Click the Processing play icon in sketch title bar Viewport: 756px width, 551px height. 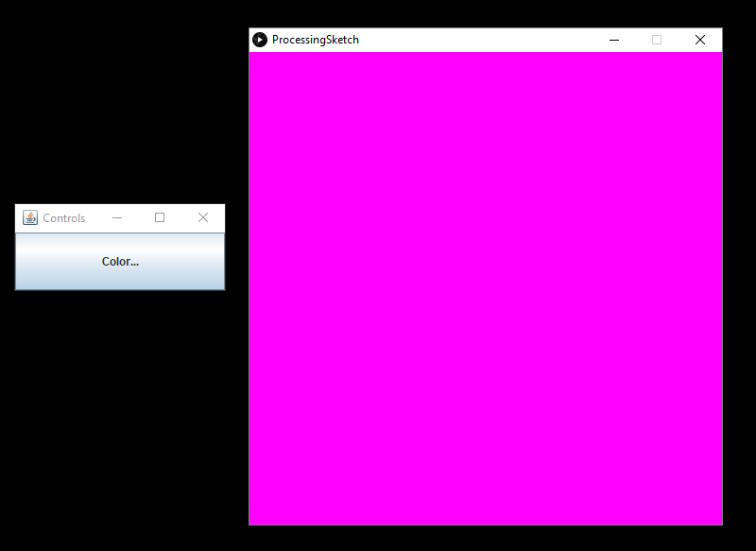point(260,39)
